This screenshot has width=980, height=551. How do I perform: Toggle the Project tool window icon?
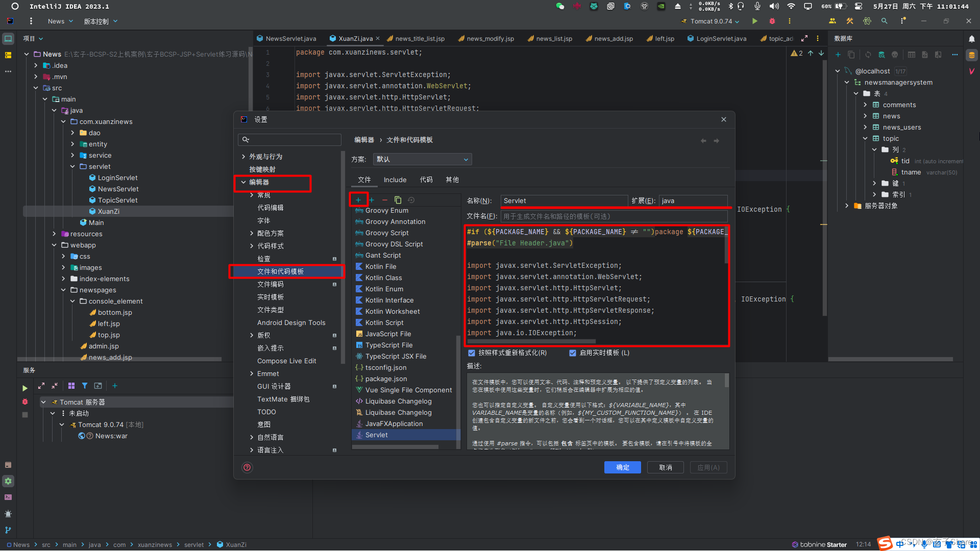pos(8,39)
